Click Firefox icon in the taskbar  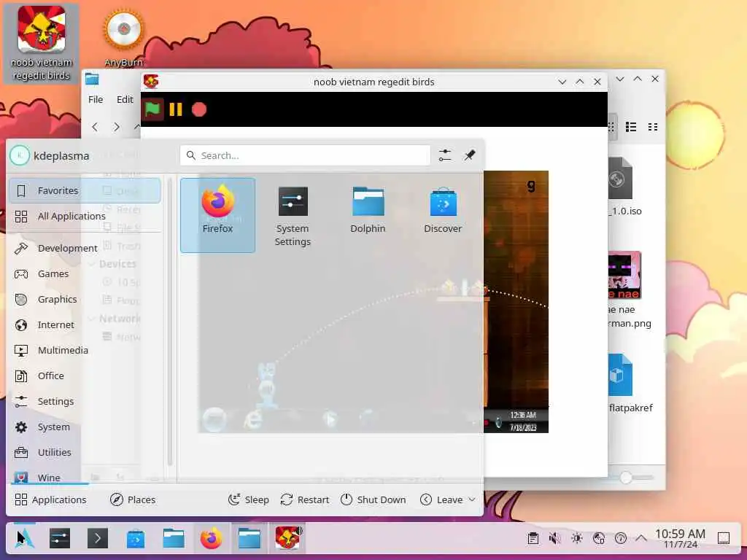(211, 539)
